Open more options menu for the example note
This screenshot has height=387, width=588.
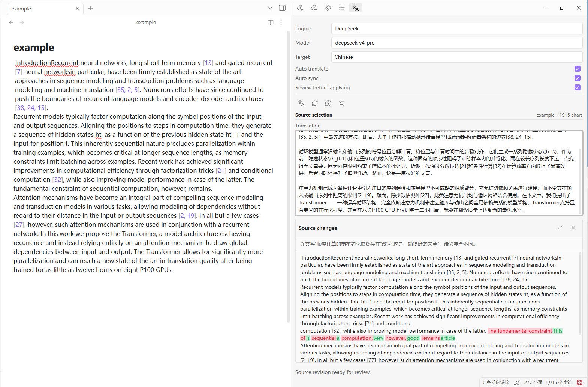click(281, 22)
